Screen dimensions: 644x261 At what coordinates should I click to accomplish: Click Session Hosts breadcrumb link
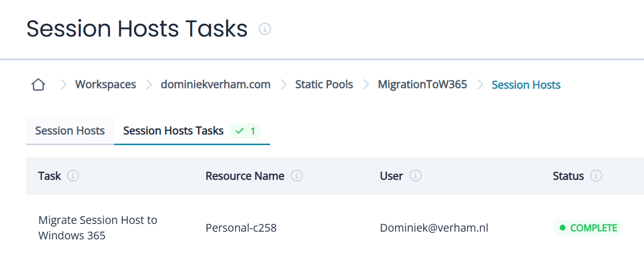(526, 85)
